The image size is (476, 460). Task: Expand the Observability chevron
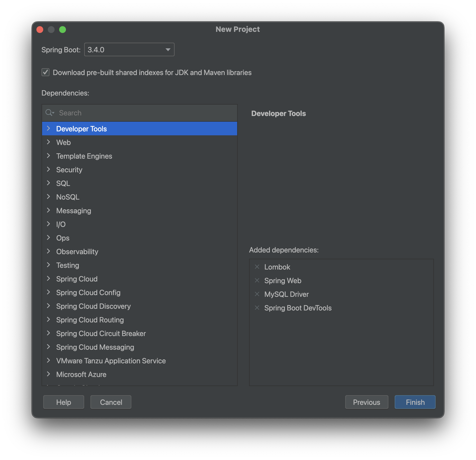coord(48,251)
